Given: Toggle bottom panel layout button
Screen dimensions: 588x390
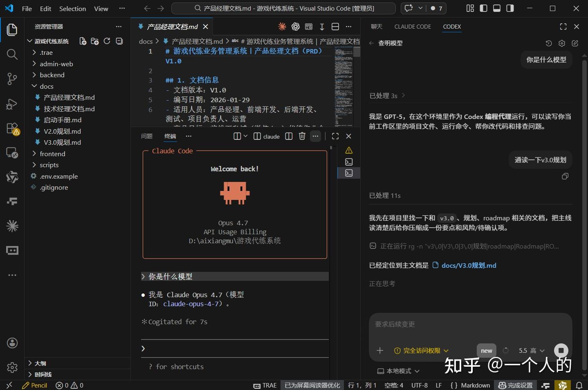Looking at the screenshot, I should point(497,8).
